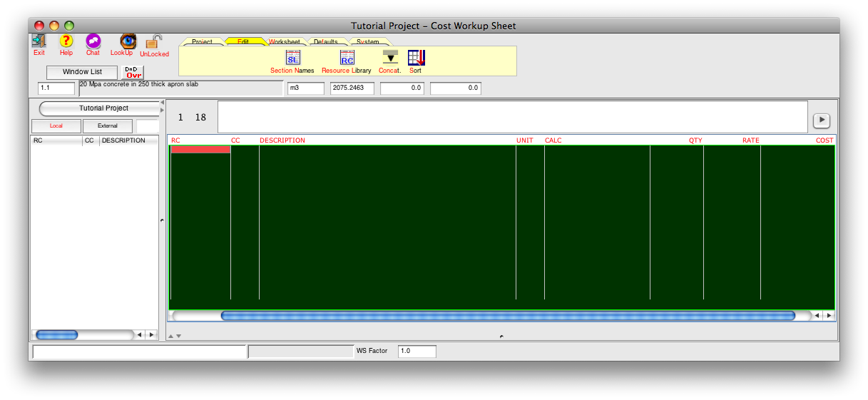
Task: Click the play arrow button beside notes field
Action: click(x=822, y=120)
